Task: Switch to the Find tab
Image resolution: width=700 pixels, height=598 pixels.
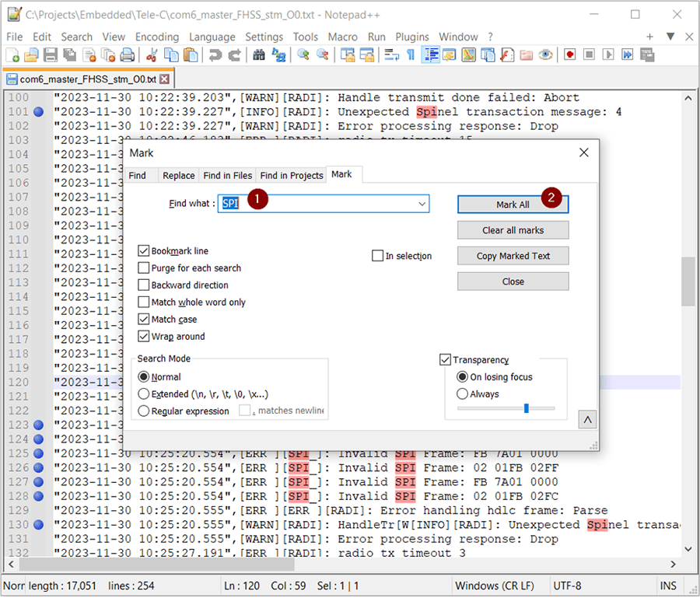Action: (x=138, y=176)
